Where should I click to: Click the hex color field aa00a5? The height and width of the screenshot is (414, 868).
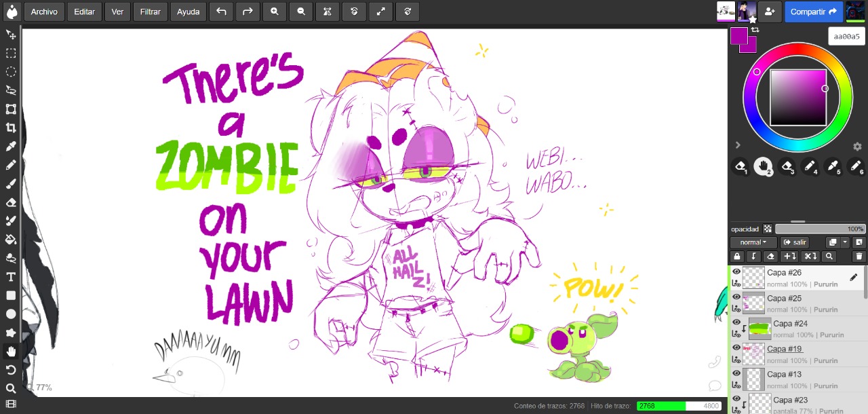[847, 36]
